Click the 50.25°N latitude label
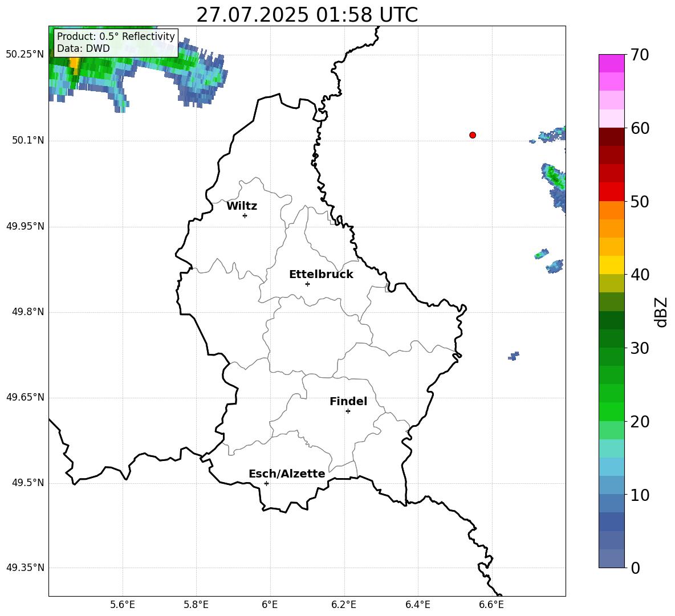The image size is (675, 616). coord(25,55)
